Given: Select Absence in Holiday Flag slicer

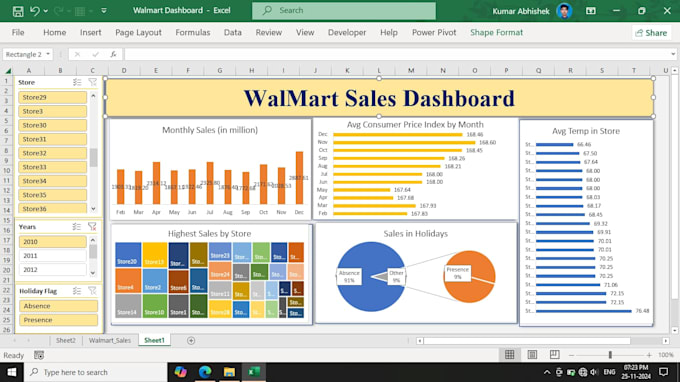Looking at the screenshot, I should point(58,306).
